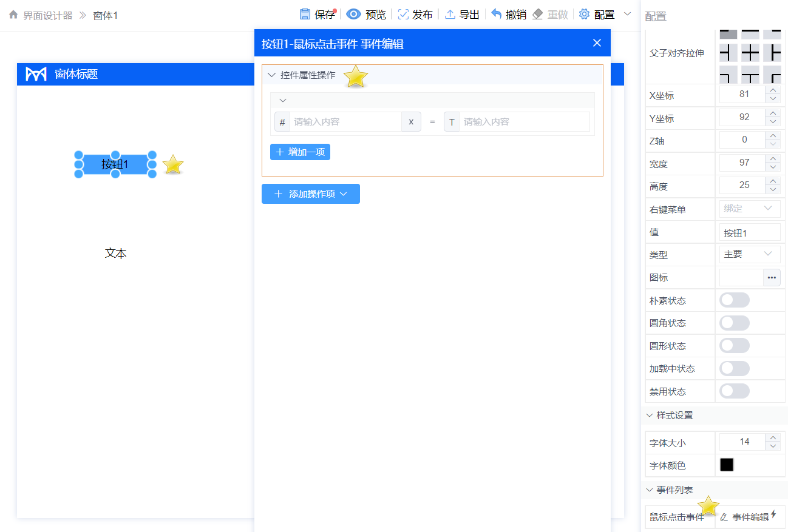Image resolution: width=788 pixels, height=532 pixels.
Task: Close the event editing dialog
Action: [x=597, y=43]
